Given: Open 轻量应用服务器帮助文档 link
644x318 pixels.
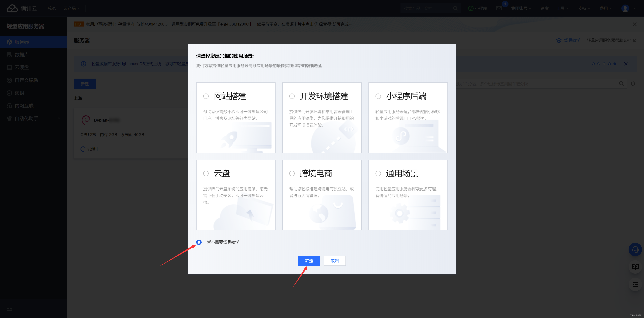Looking at the screenshot, I should click(x=611, y=40).
